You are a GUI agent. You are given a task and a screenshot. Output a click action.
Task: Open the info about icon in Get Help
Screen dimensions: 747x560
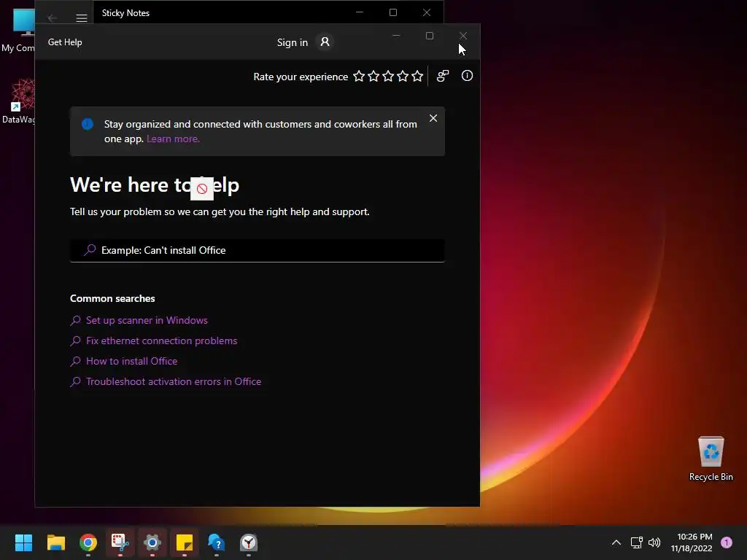coord(467,76)
